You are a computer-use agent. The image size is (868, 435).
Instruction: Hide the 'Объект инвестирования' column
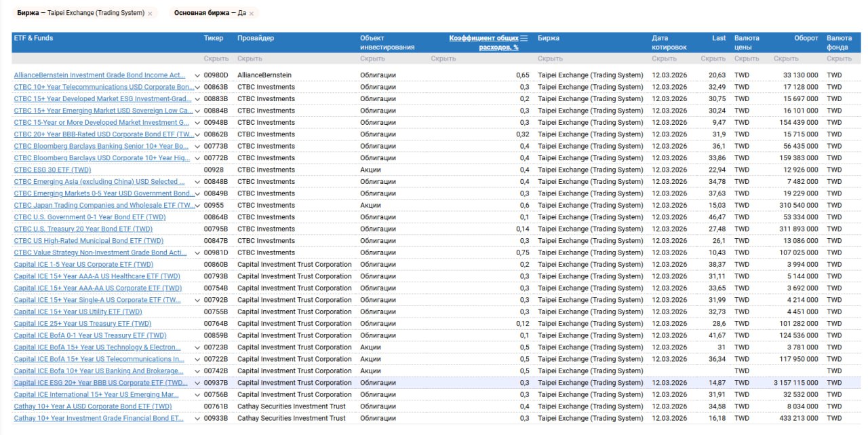(x=372, y=59)
